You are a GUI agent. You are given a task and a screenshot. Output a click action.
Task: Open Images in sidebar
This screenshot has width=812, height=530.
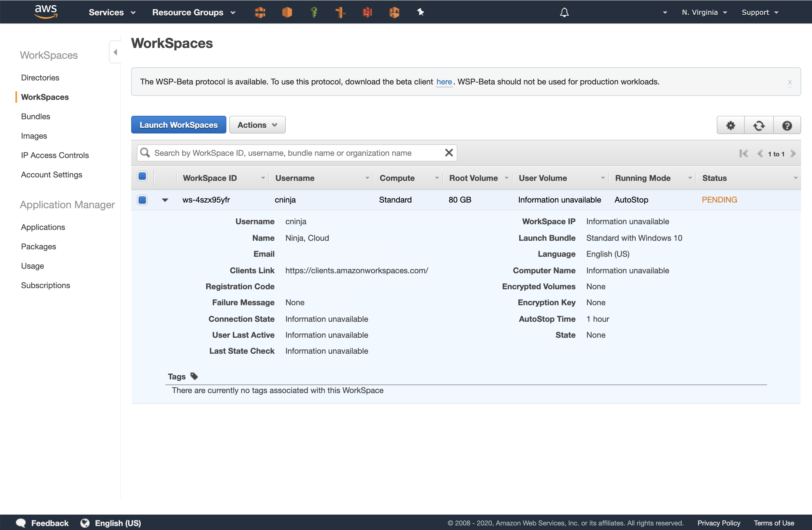(34, 136)
